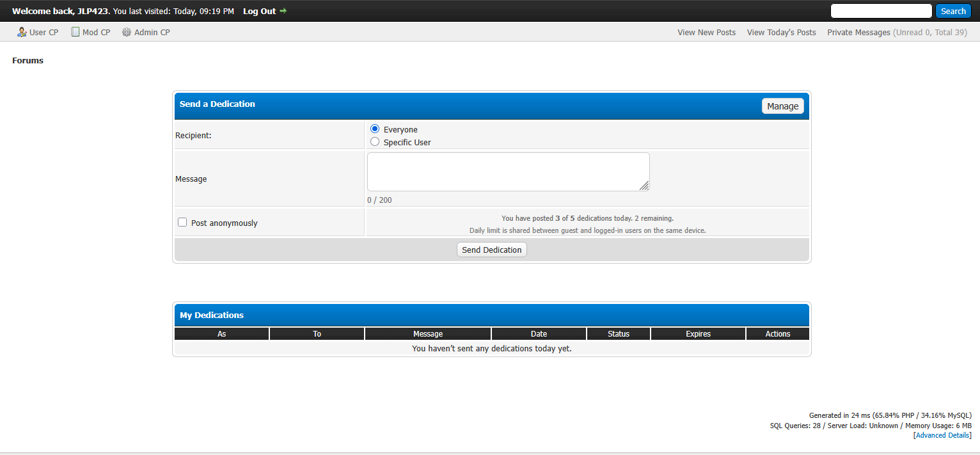The height and width of the screenshot is (455, 980).
Task: Click the Mod CP notepad icon
Action: coord(75,32)
